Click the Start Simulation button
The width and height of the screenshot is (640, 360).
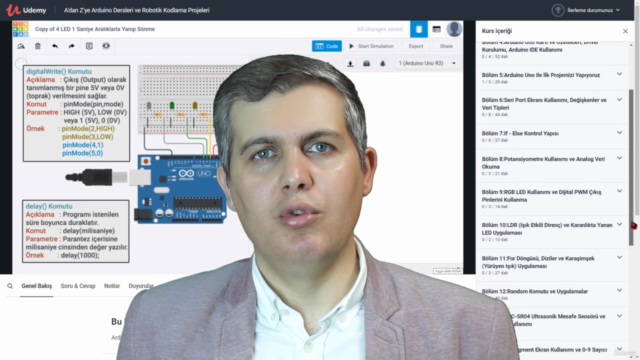(x=371, y=46)
